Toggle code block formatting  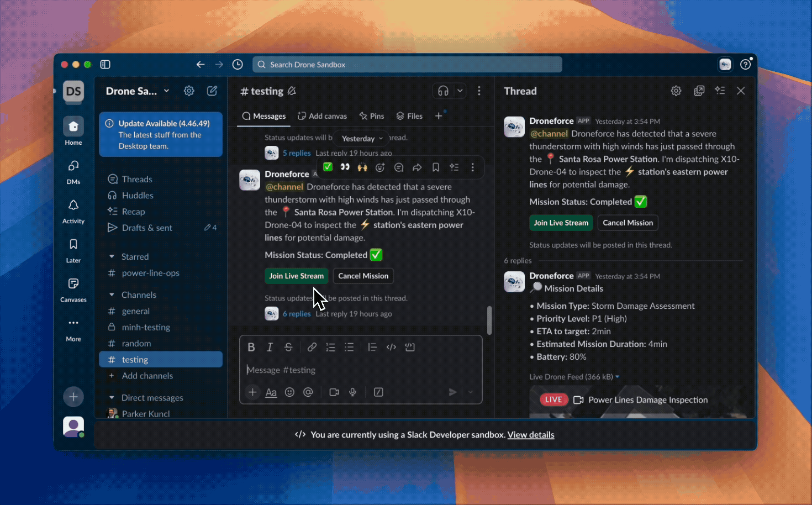pos(410,347)
